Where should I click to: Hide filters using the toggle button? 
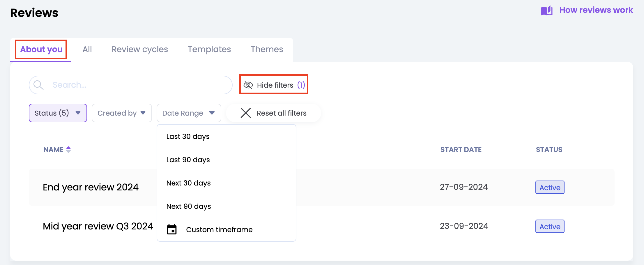pyautogui.click(x=274, y=84)
